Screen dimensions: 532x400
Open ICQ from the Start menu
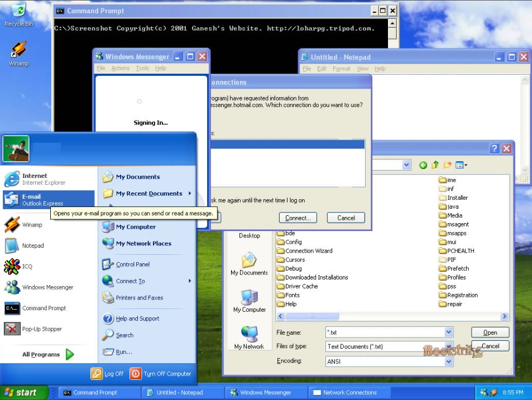pos(32,267)
